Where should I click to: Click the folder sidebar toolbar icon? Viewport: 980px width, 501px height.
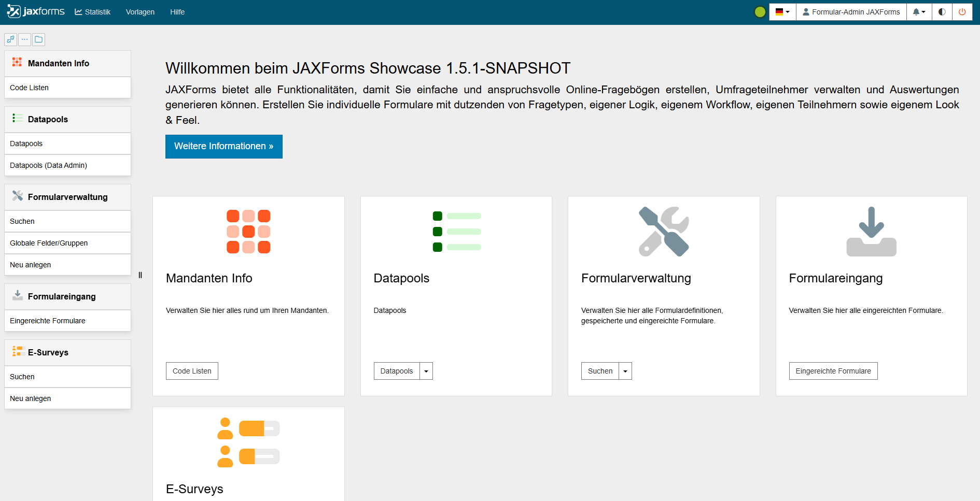tap(38, 39)
